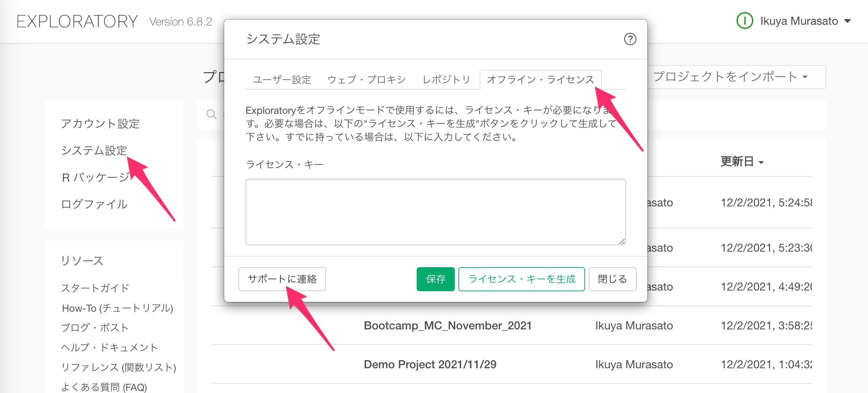Select the オフライン・ライセンス tab

pyautogui.click(x=540, y=80)
